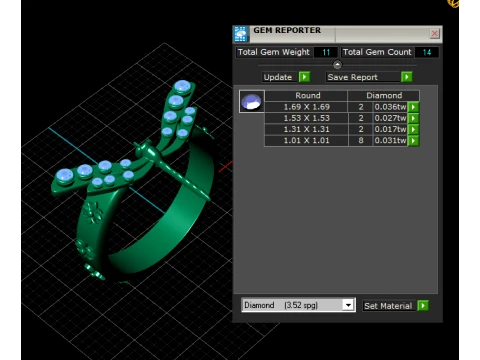Click green arrow beside Set Material

pyautogui.click(x=423, y=306)
